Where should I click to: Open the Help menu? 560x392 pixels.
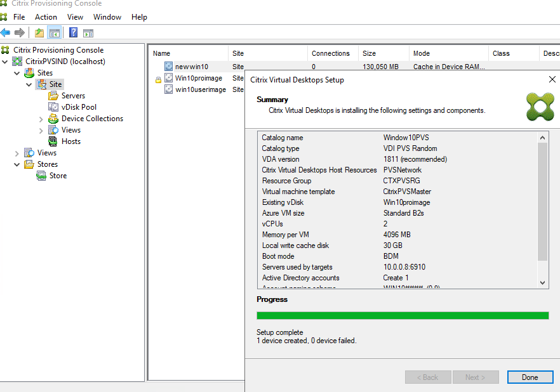[139, 17]
